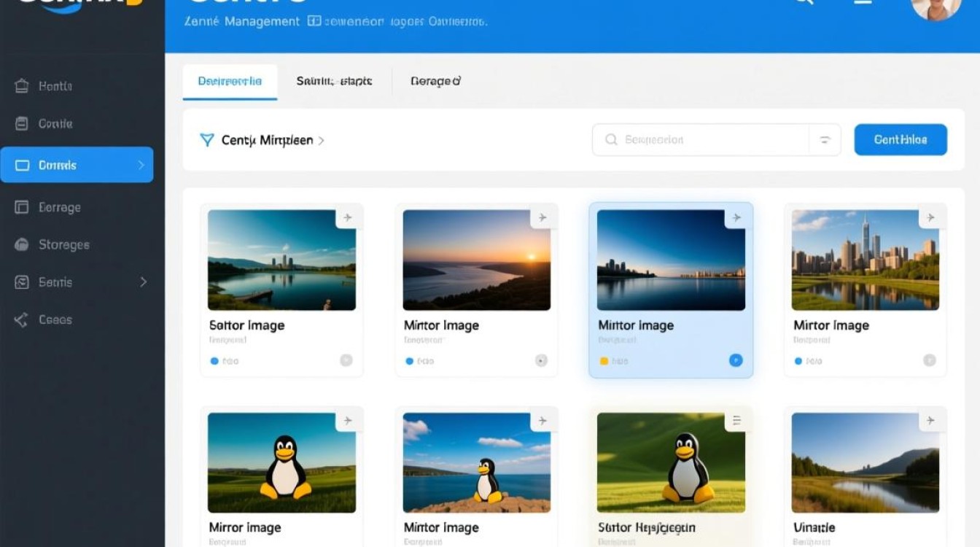Open the penguin on a rock thumbnail

[477, 463]
